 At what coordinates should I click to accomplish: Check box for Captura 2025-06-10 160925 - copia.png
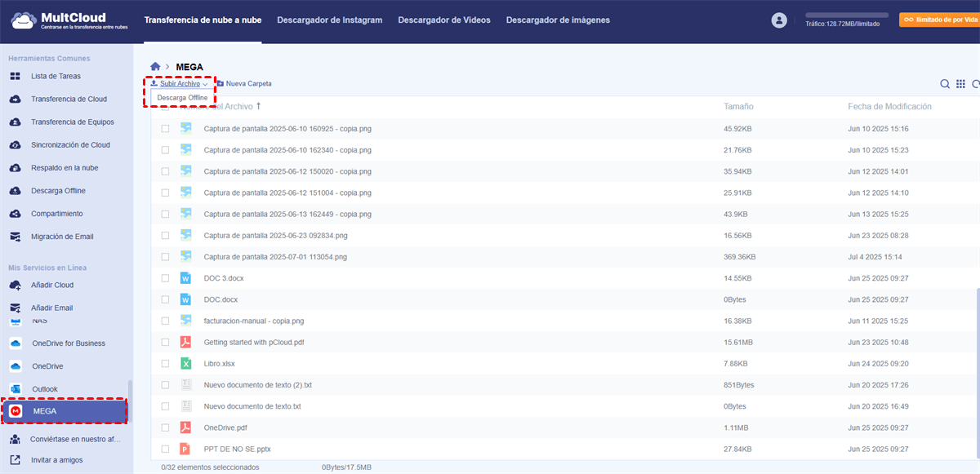(165, 129)
